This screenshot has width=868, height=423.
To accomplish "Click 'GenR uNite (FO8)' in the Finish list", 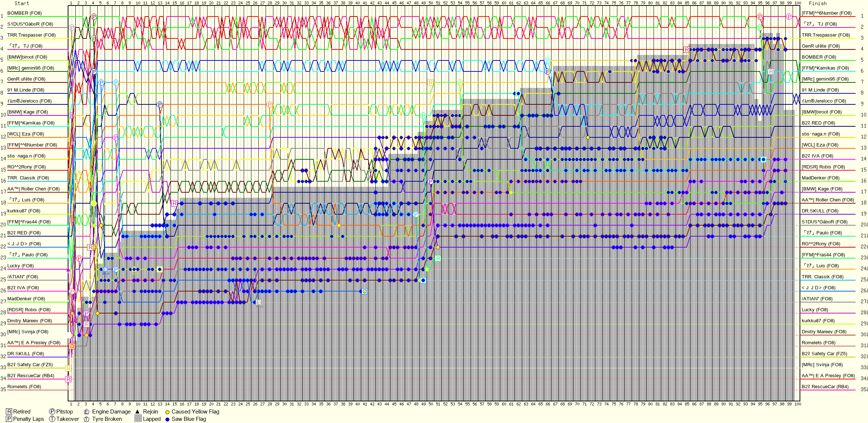I will pyautogui.click(x=821, y=46).
